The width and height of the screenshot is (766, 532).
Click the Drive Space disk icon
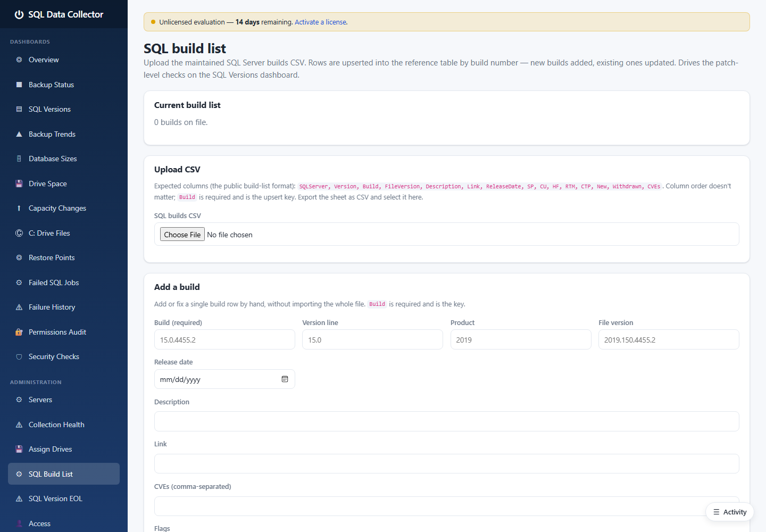[19, 184]
